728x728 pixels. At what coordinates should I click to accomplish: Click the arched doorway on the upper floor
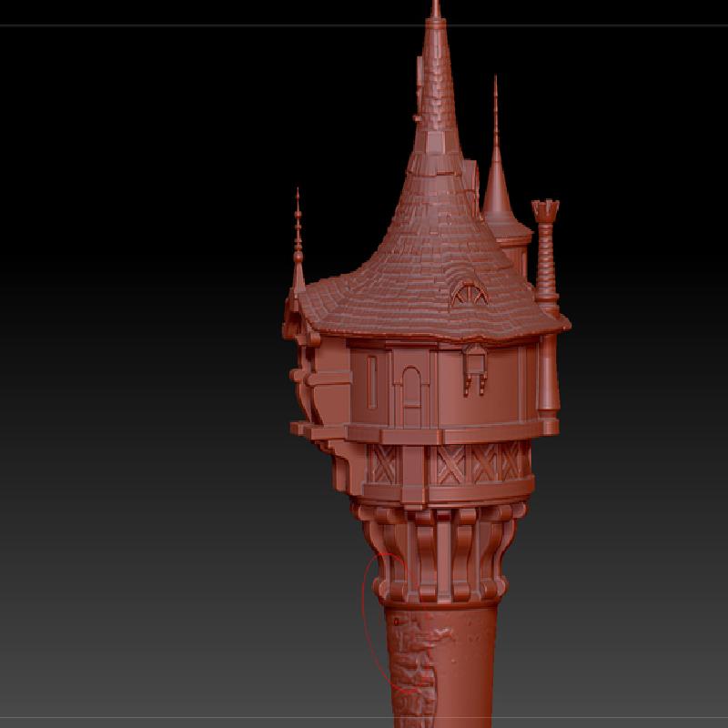411,397
